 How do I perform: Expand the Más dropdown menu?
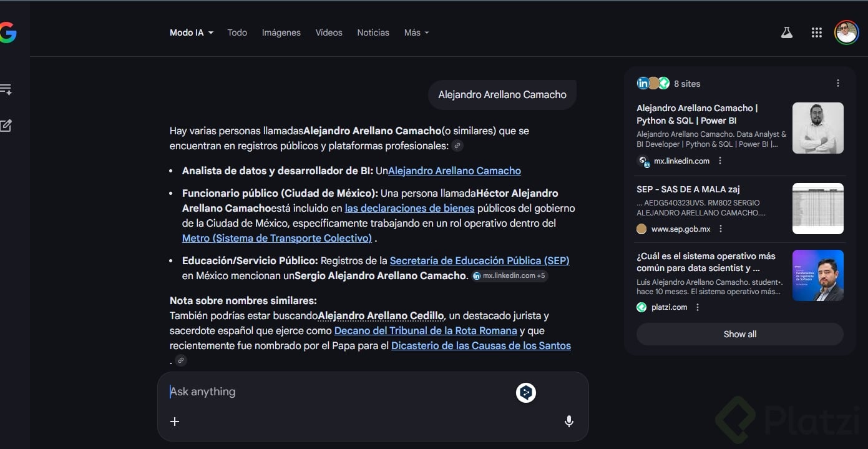pos(416,32)
